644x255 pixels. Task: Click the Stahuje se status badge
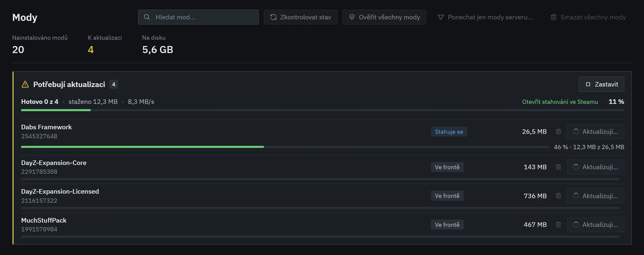click(x=449, y=132)
